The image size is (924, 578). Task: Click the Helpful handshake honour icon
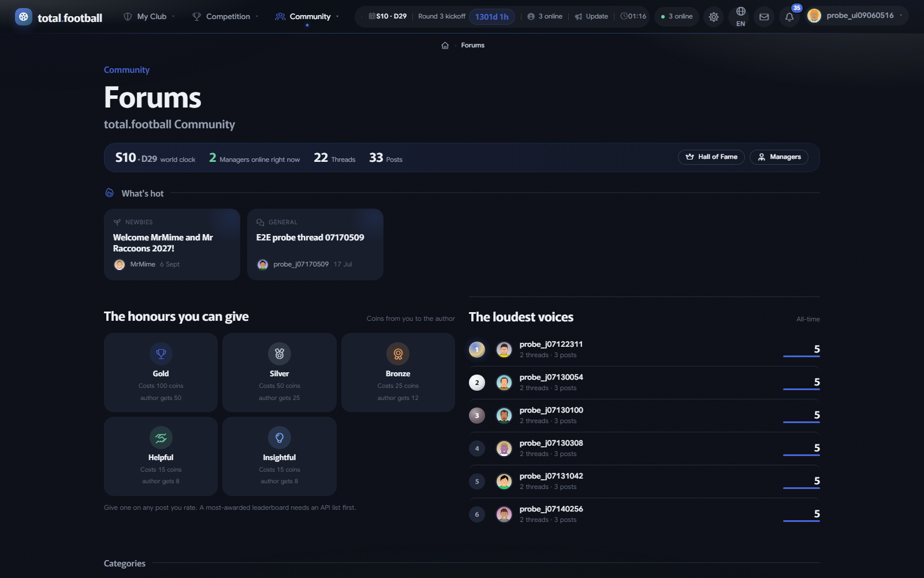tap(161, 438)
